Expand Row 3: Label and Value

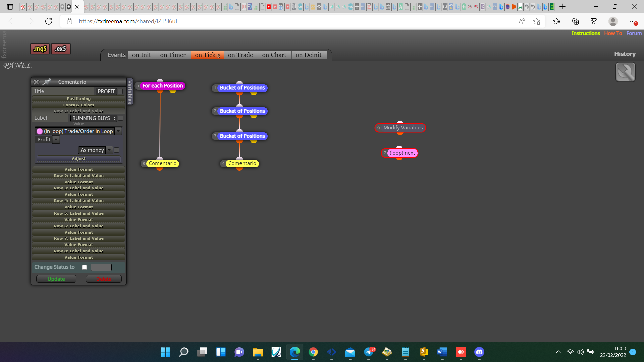[78, 188]
